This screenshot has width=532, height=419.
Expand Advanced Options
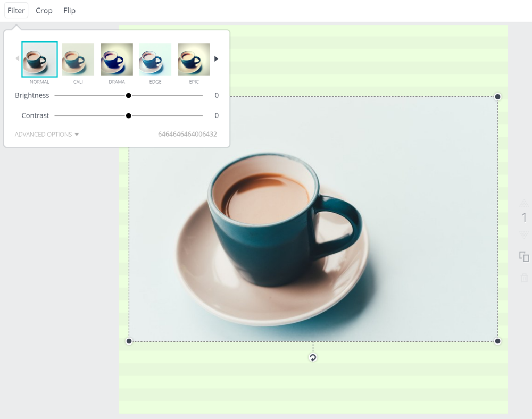[x=47, y=134]
